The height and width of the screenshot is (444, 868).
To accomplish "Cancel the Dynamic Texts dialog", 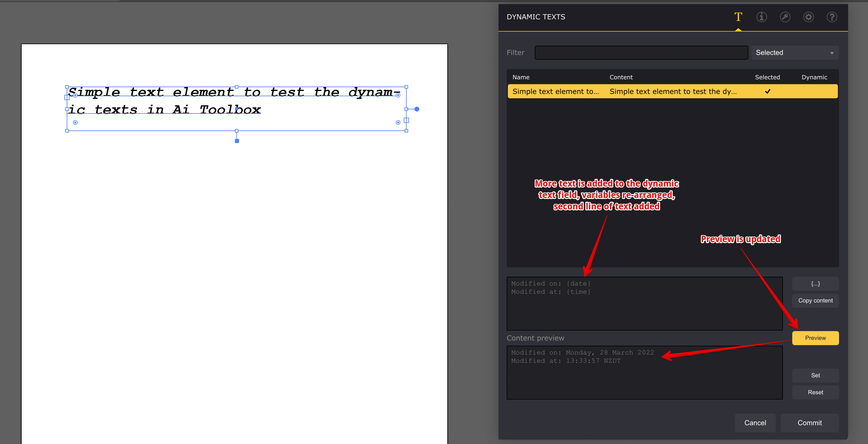I will point(755,423).
